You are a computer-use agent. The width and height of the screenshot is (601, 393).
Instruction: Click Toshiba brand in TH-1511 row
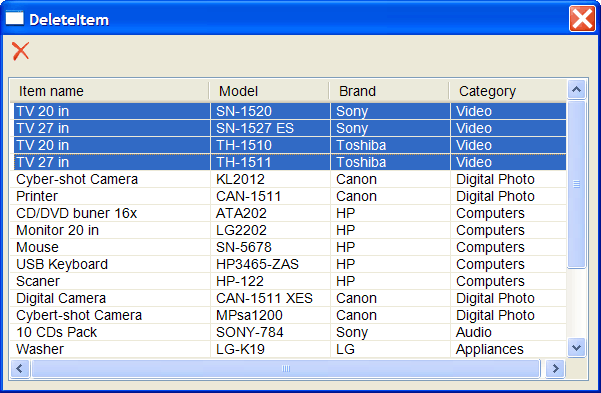click(390, 162)
